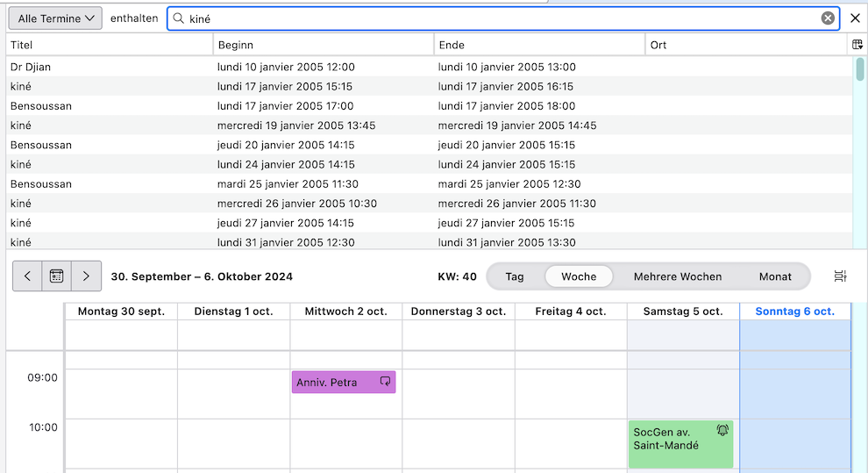Sort results by Beginn column
Viewport: 868px width, 473px height.
tap(323, 45)
